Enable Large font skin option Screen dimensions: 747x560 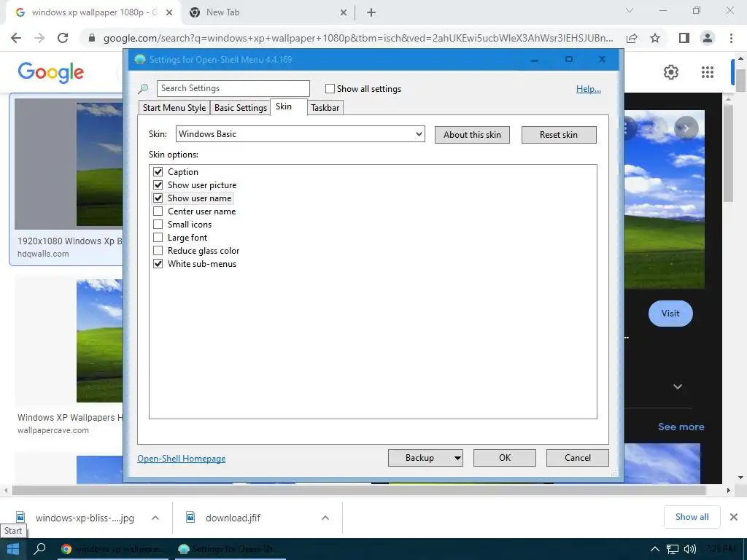click(158, 237)
